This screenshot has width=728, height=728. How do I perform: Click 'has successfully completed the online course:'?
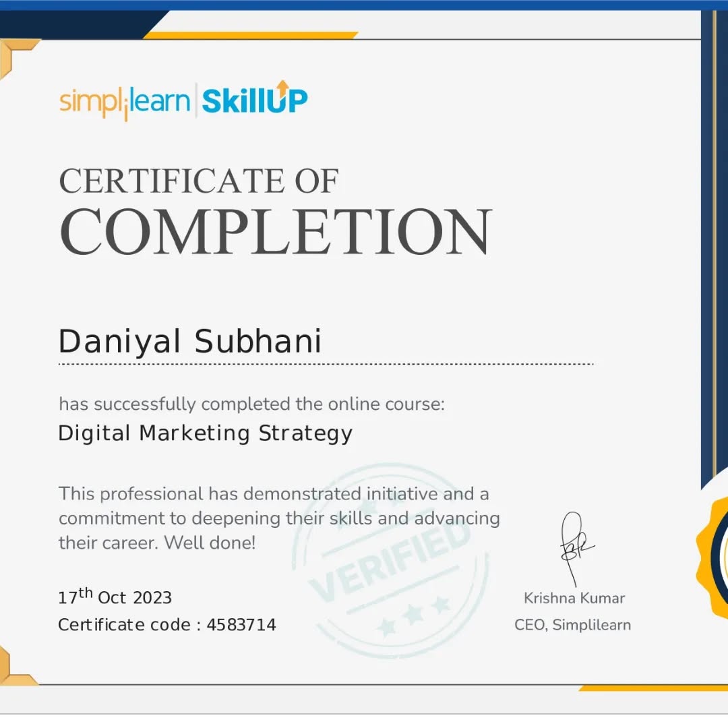click(x=251, y=404)
